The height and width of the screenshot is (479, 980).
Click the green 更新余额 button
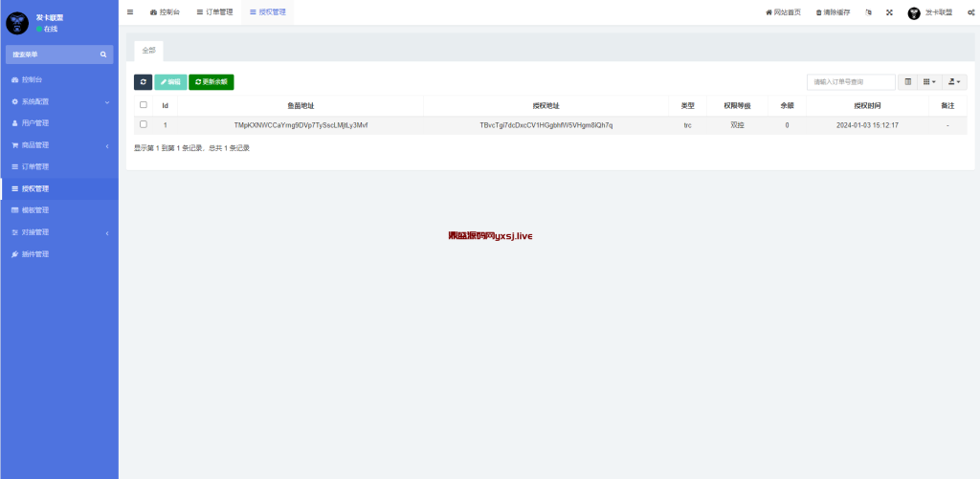pos(211,82)
